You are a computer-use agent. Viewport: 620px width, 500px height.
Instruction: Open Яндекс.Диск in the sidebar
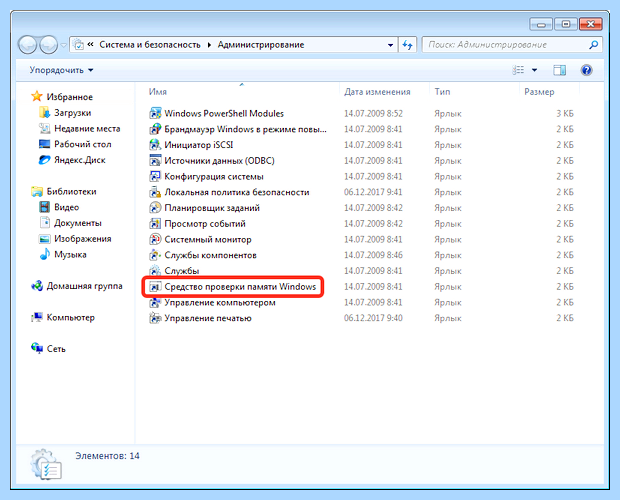(x=79, y=160)
